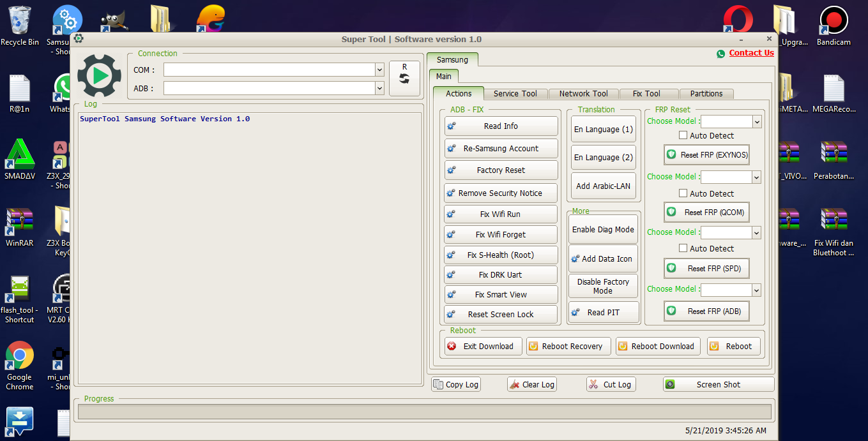Click Remove Security Notice button
This screenshot has height=441, width=868.
501,193
